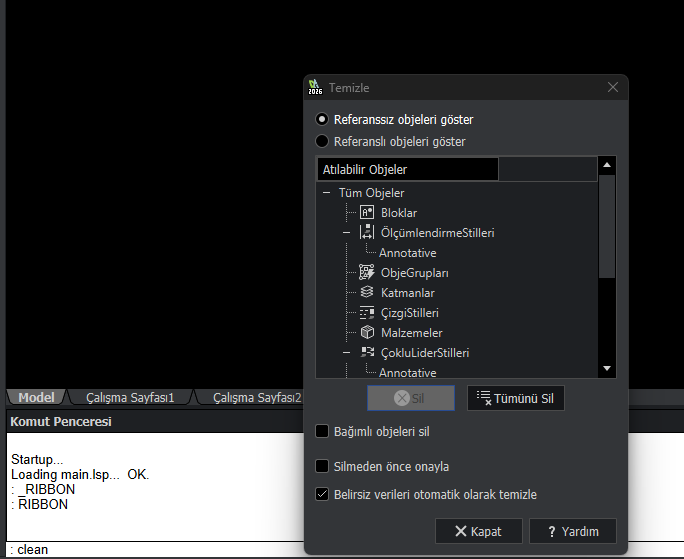The height and width of the screenshot is (559, 684).
Task: Click the 'Sil' delete button
Action: click(x=411, y=398)
